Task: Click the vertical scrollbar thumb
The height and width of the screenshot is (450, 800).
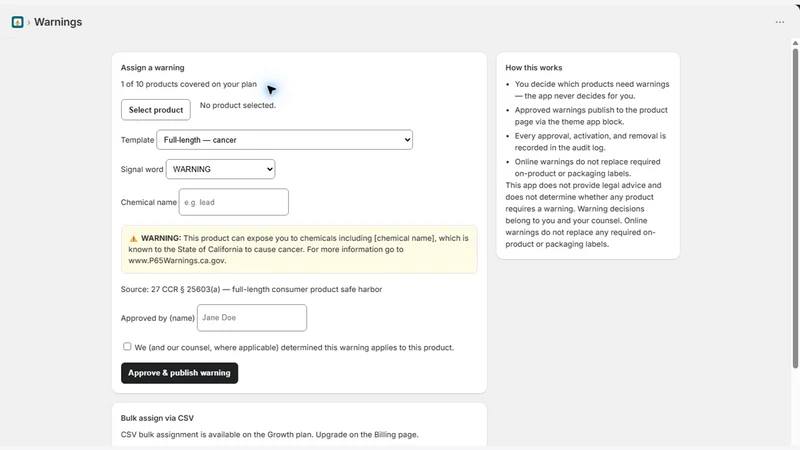Action: pos(795,208)
